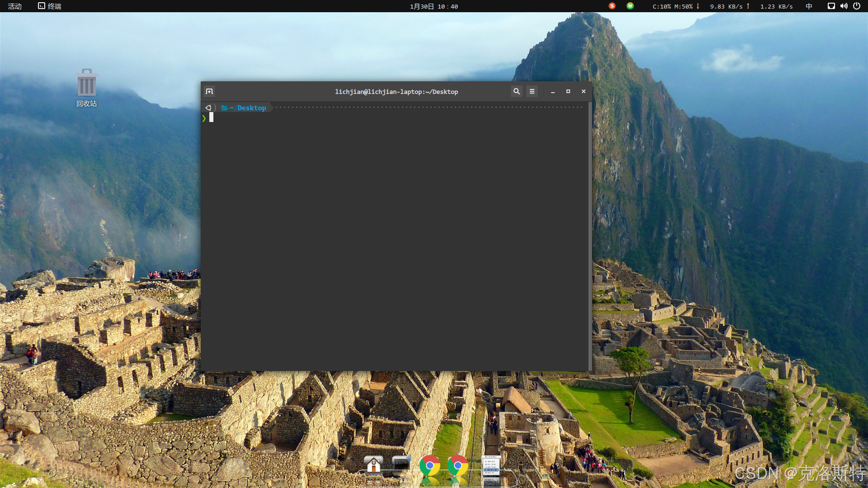Viewport: 868px width, 488px height.
Task: Click the home folder dock icon
Action: [x=373, y=465]
